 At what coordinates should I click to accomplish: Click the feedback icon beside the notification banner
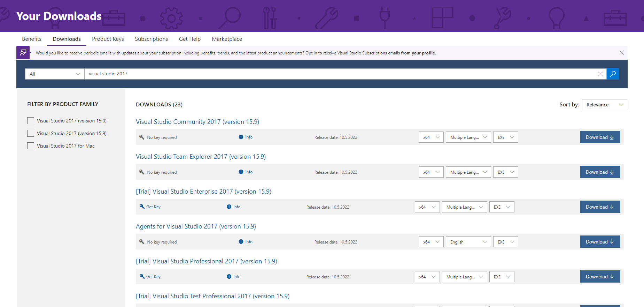tap(23, 53)
